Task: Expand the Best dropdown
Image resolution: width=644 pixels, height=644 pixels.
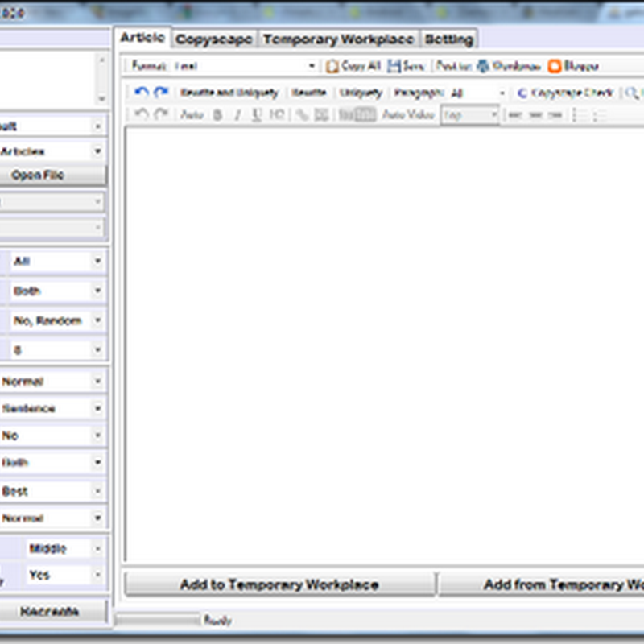Action: 52,491
